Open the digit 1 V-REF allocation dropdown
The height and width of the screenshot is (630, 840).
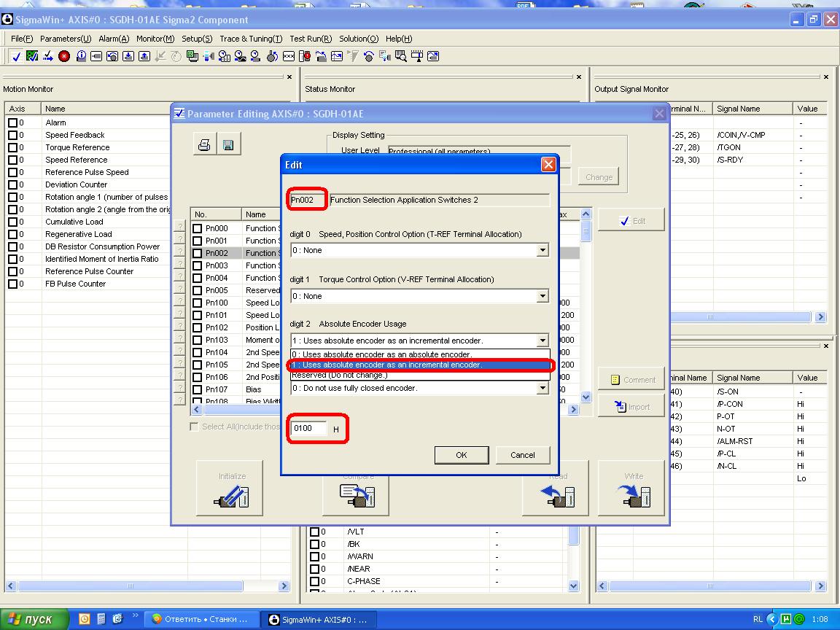pyautogui.click(x=542, y=296)
